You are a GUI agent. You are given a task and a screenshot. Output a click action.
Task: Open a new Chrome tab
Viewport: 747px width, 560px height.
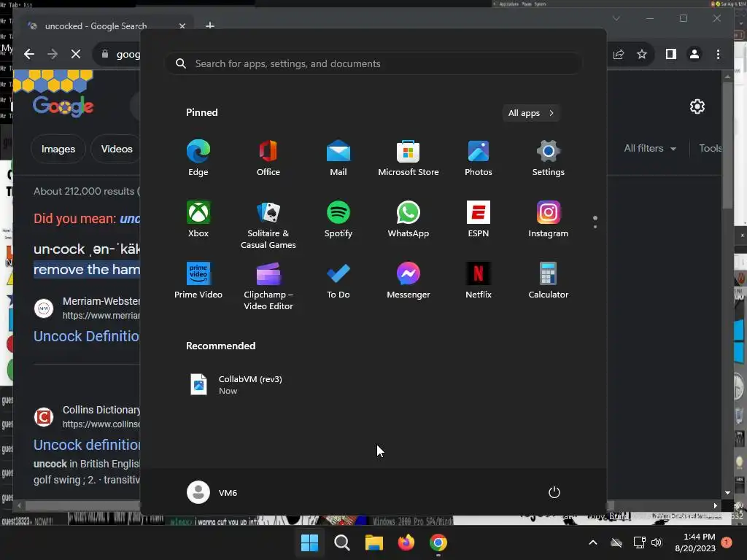pyautogui.click(x=209, y=26)
